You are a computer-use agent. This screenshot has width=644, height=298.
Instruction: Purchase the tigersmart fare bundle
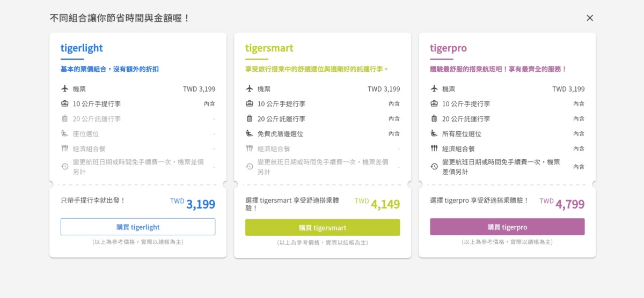pos(323,228)
